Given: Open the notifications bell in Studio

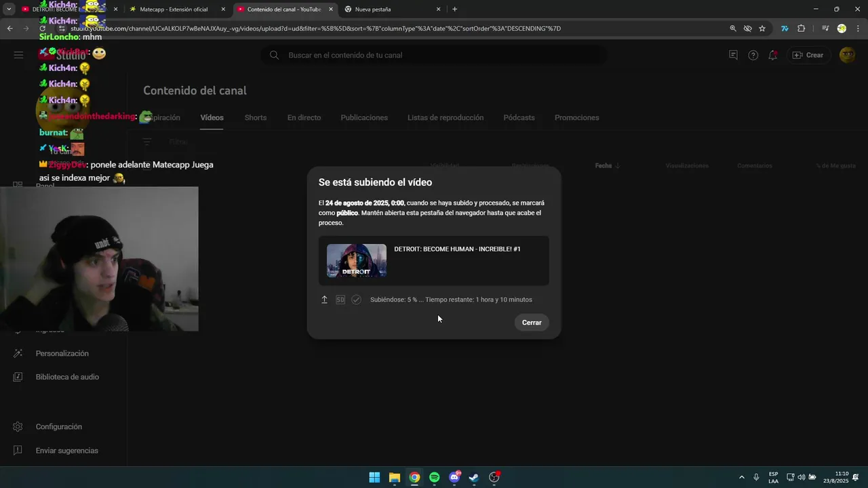Looking at the screenshot, I should [x=772, y=55].
